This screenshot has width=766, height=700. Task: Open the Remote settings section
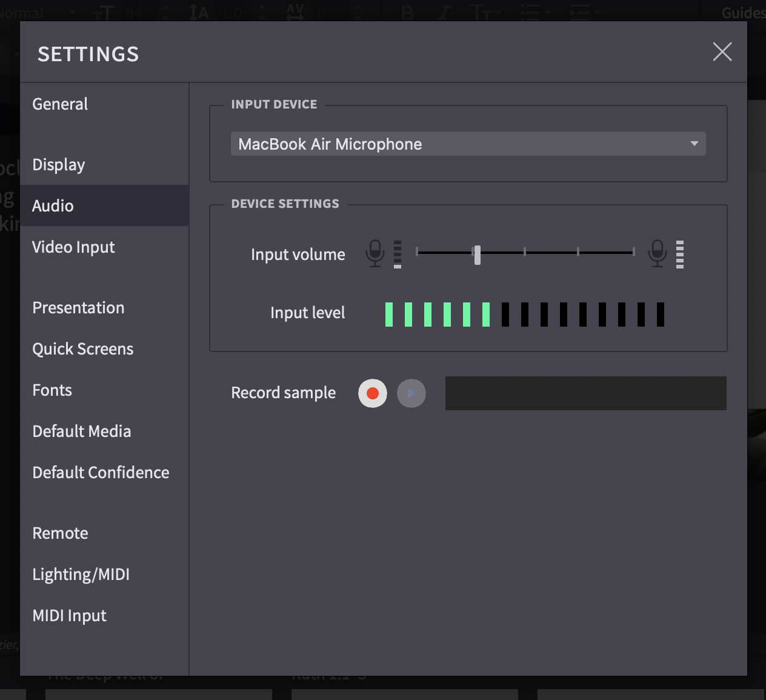[104, 533]
